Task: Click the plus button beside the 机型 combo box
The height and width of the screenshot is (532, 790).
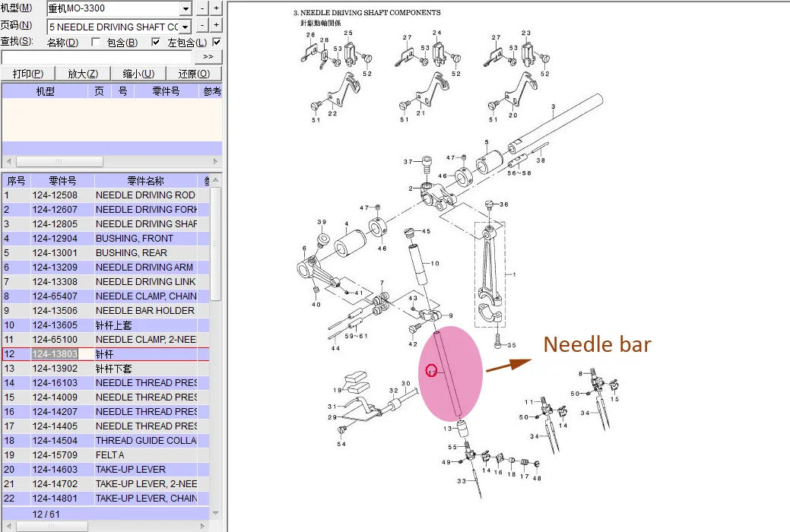Action: coord(216,8)
